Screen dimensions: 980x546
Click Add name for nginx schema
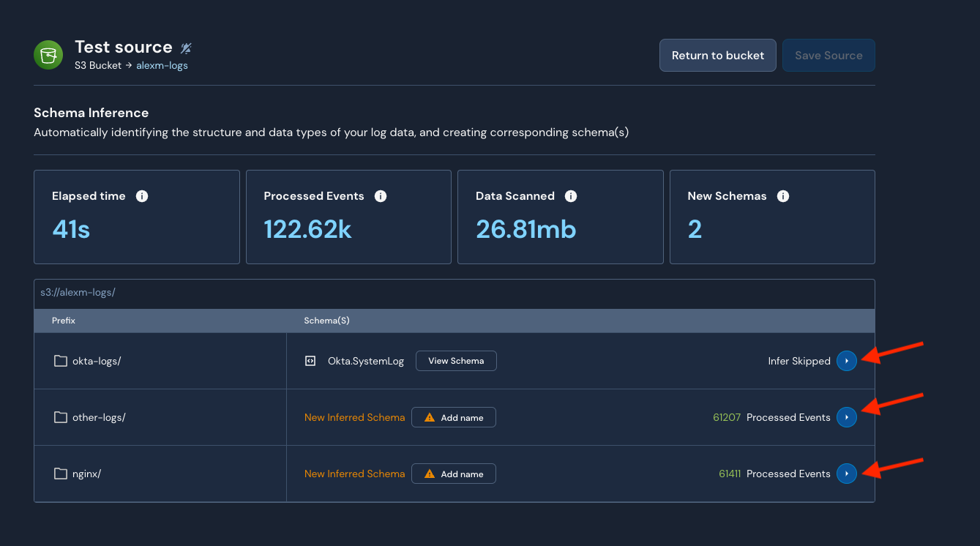(x=454, y=474)
